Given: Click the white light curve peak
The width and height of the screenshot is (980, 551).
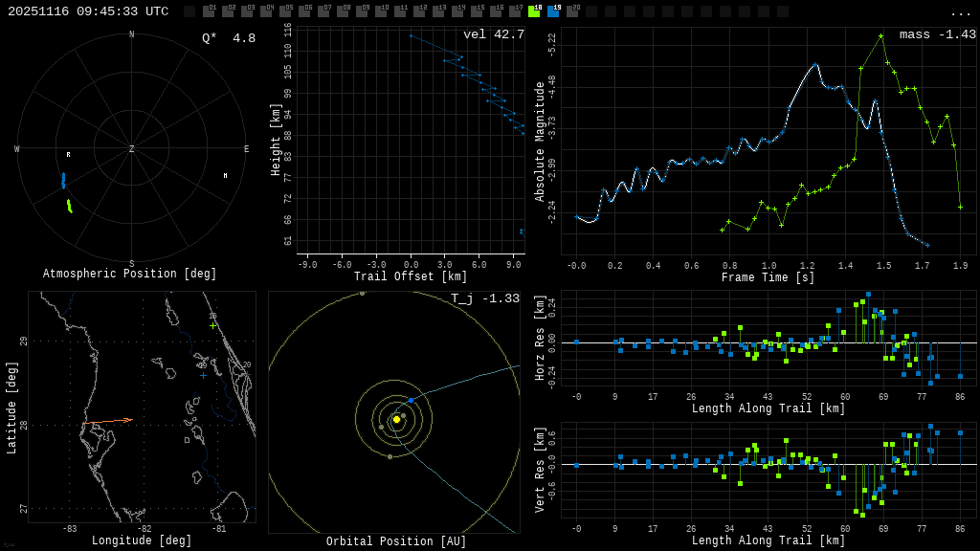Looking at the screenshot, I should [815, 64].
